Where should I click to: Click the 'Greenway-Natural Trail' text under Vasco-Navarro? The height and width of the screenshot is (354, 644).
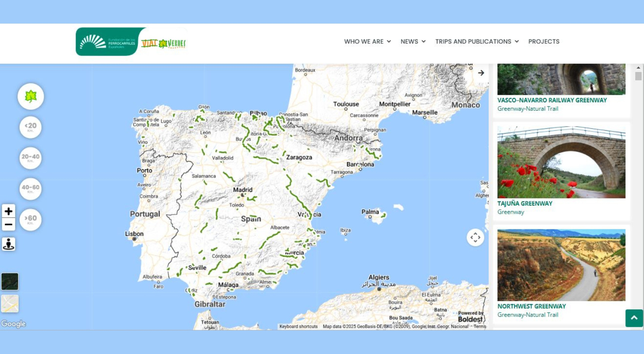tap(528, 109)
